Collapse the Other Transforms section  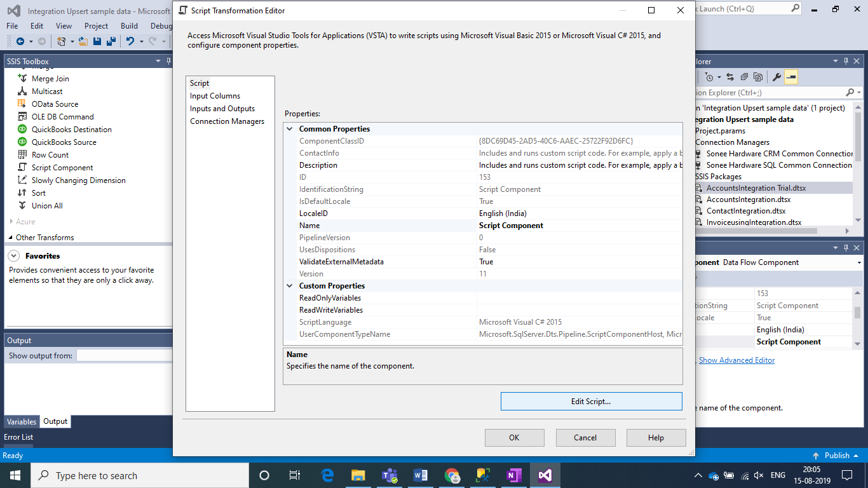tap(11, 238)
